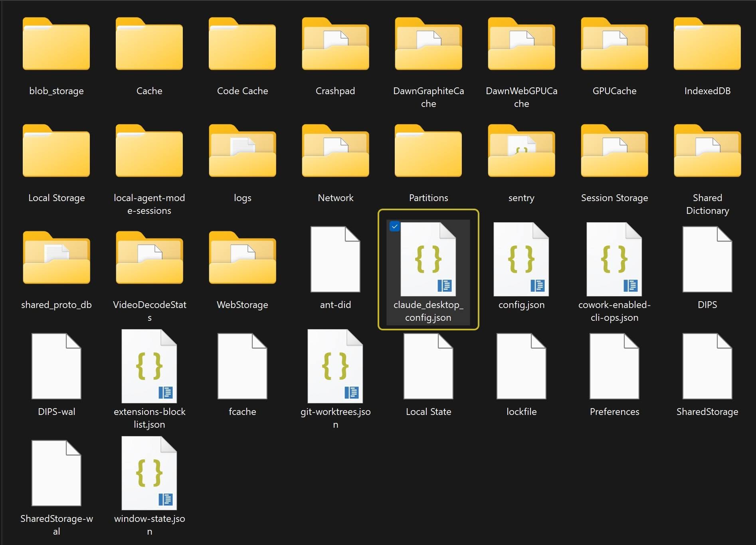
Task: Select the blob_storage folder icon
Action: (x=56, y=44)
